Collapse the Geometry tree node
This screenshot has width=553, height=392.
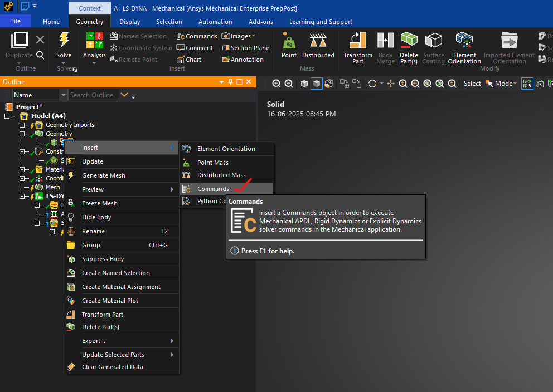pos(22,134)
